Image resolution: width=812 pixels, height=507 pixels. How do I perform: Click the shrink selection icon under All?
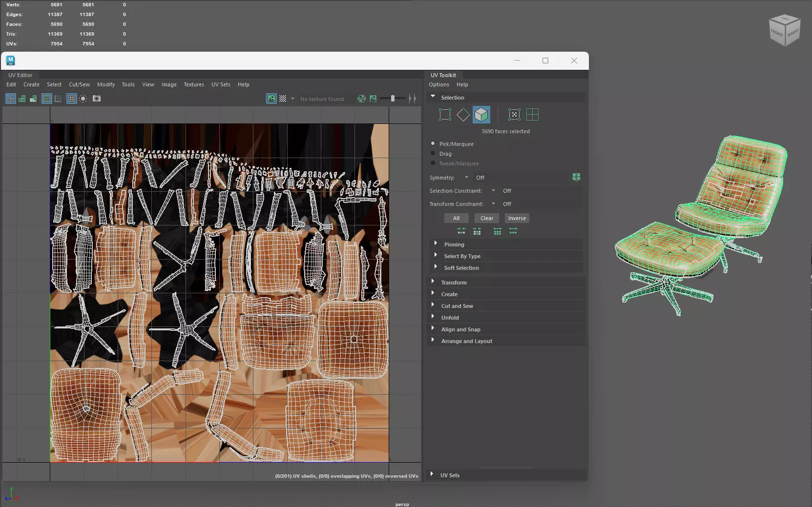point(461,231)
